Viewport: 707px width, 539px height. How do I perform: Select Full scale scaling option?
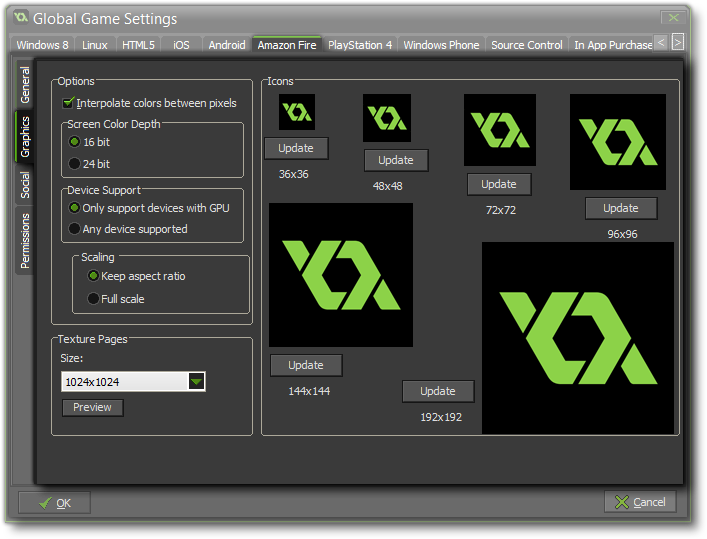tap(94, 298)
